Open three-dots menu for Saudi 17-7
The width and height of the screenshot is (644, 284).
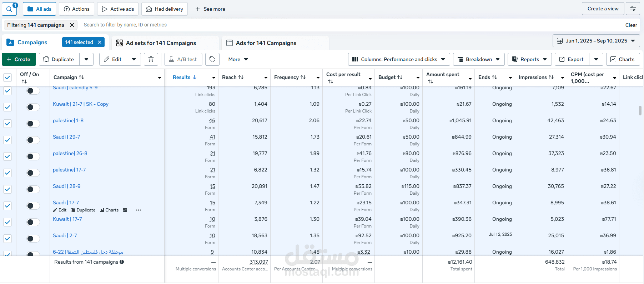[x=139, y=210]
